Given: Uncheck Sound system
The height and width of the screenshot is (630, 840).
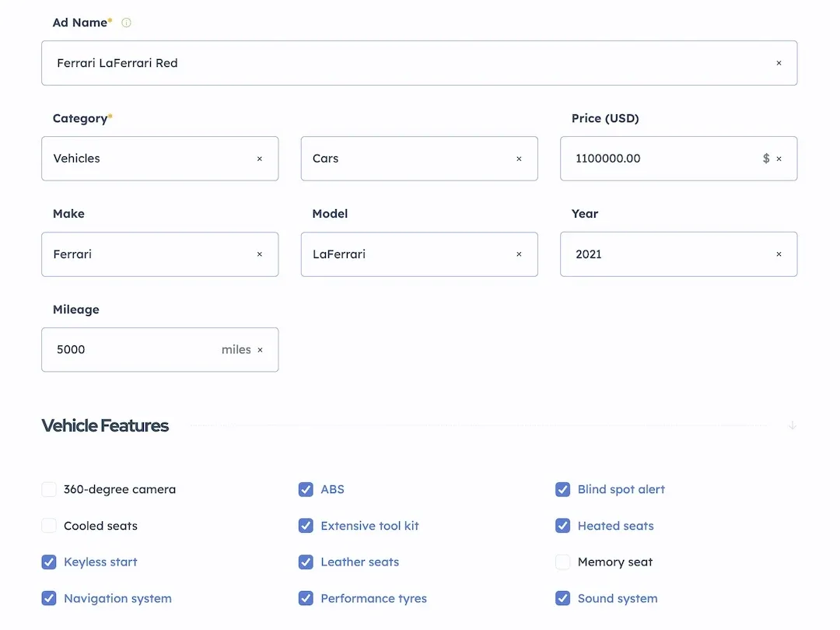Looking at the screenshot, I should [x=562, y=598].
